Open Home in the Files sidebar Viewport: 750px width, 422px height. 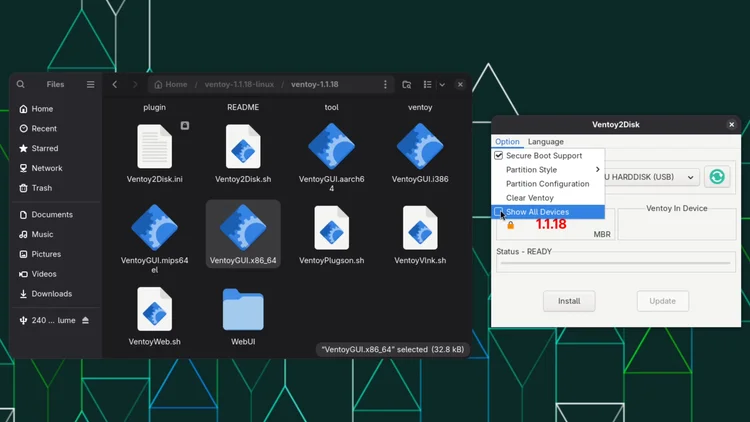click(x=55, y=109)
